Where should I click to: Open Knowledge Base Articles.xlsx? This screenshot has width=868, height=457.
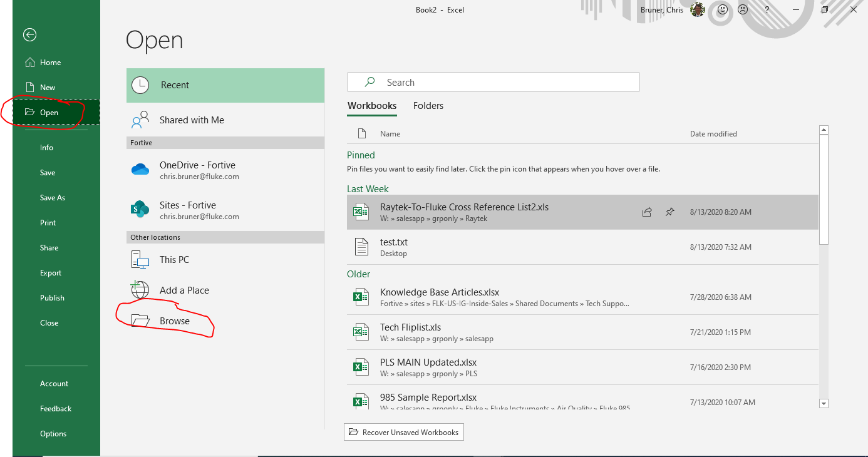pos(582,297)
